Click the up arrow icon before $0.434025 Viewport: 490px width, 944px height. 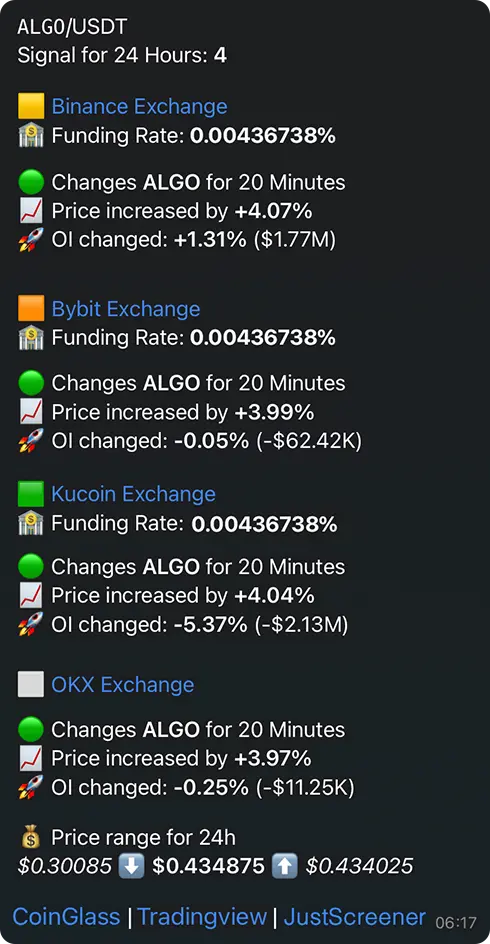(285, 866)
